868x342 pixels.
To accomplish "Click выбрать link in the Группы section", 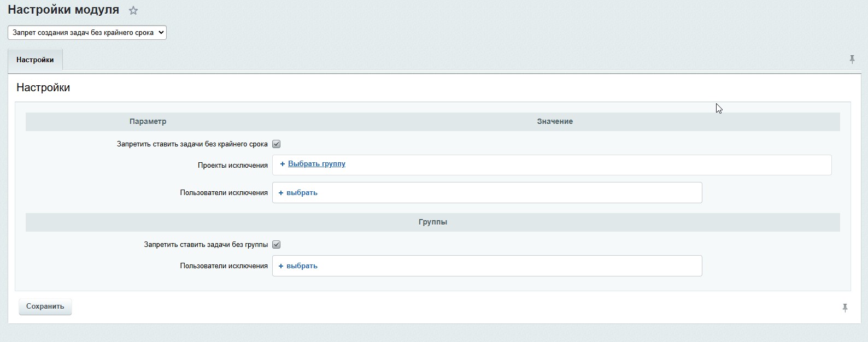I will pyautogui.click(x=302, y=266).
